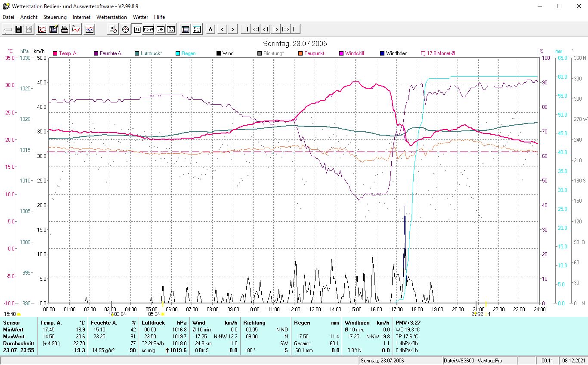The height and width of the screenshot is (365, 588).
Task: Switch to the JAN-DEC year view button
Action: click(x=171, y=29)
